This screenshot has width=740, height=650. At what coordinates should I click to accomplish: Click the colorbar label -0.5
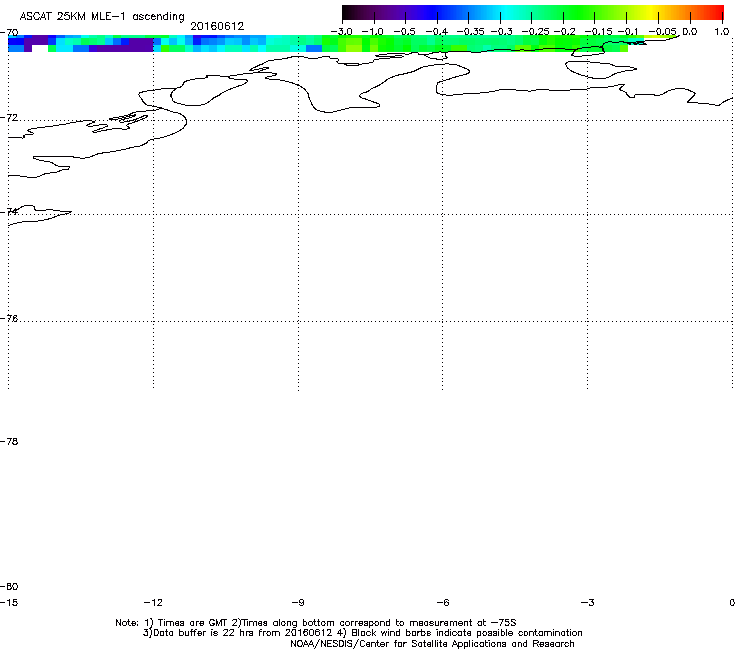click(404, 32)
